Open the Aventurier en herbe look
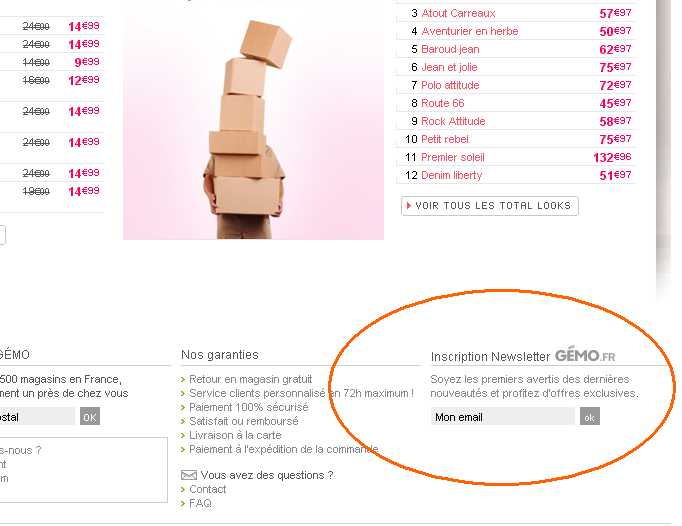 click(x=470, y=31)
